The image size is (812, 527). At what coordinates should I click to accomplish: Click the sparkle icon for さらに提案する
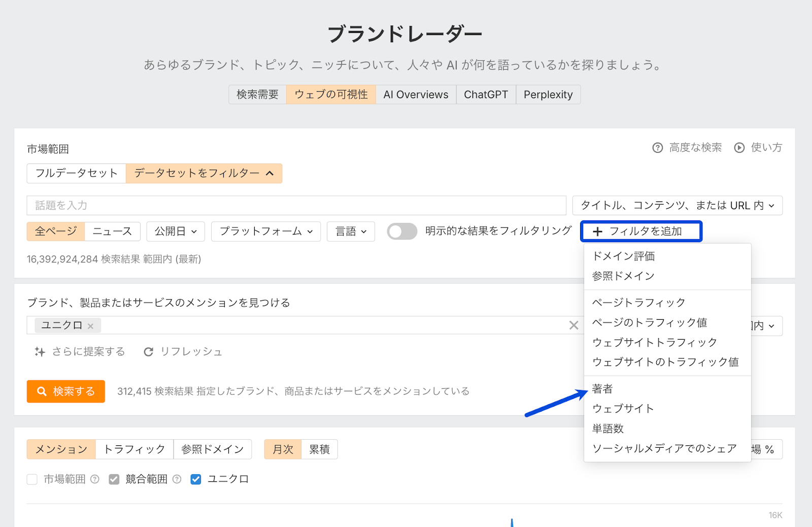pyautogui.click(x=40, y=352)
